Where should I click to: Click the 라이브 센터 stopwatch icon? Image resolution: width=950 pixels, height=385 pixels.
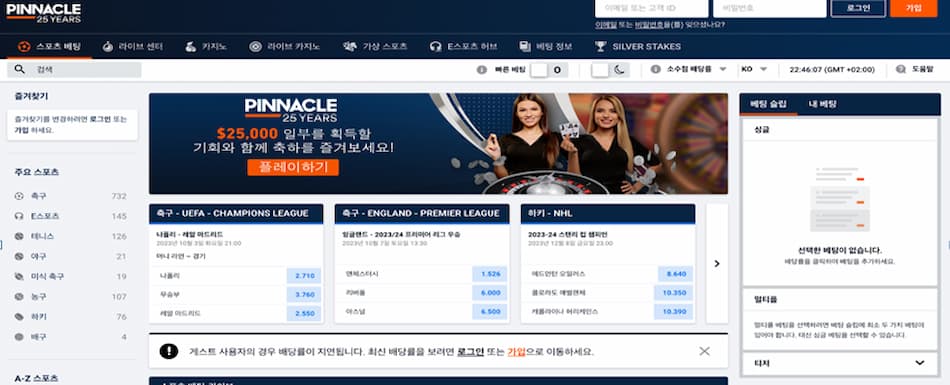[108, 47]
